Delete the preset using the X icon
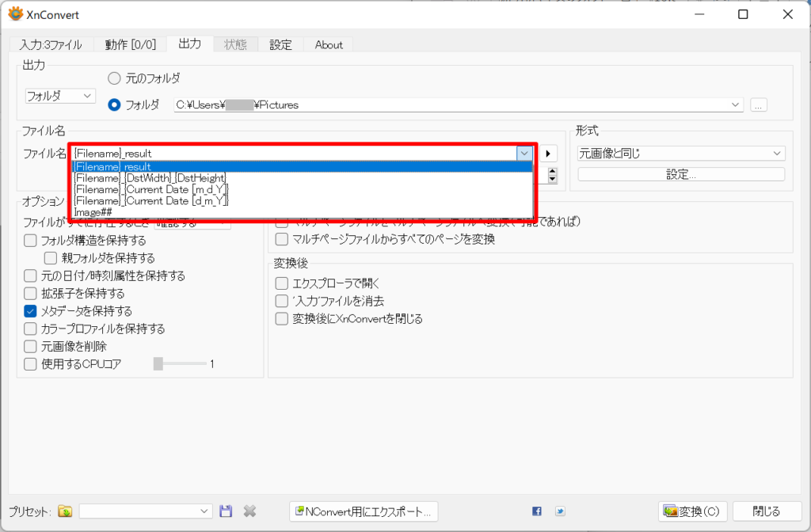811x532 pixels. pos(249,511)
